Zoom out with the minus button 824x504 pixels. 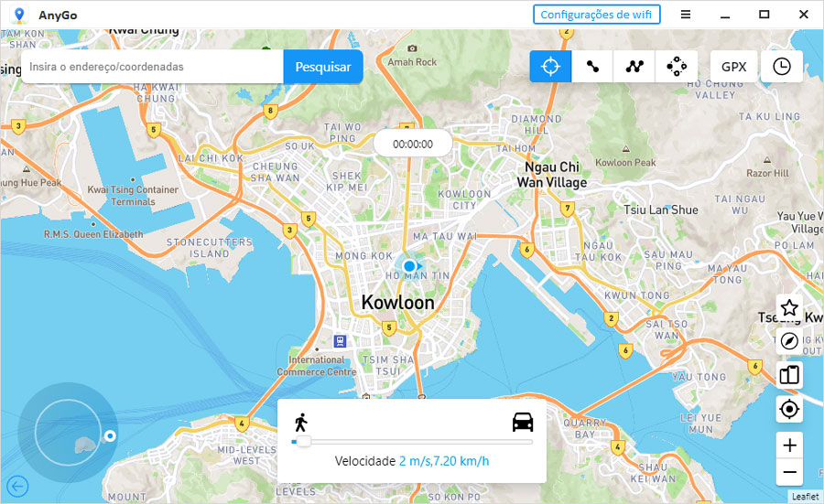tap(789, 472)
